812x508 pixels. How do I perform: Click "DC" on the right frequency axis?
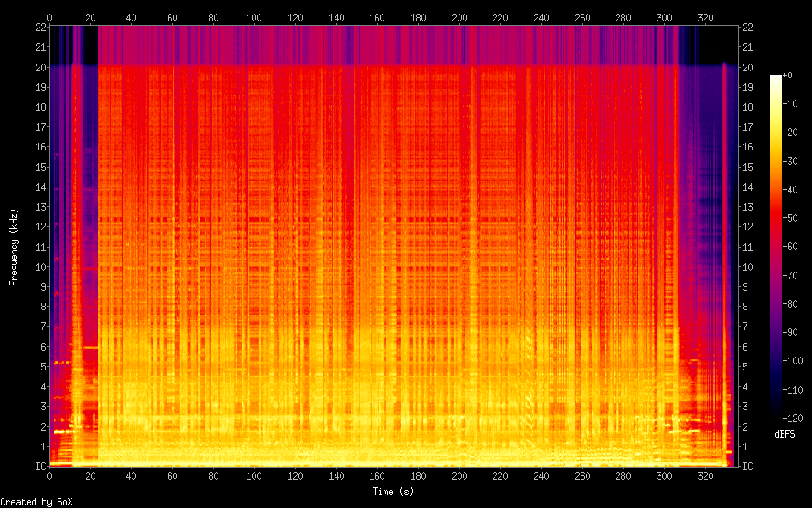pos(747,467)
